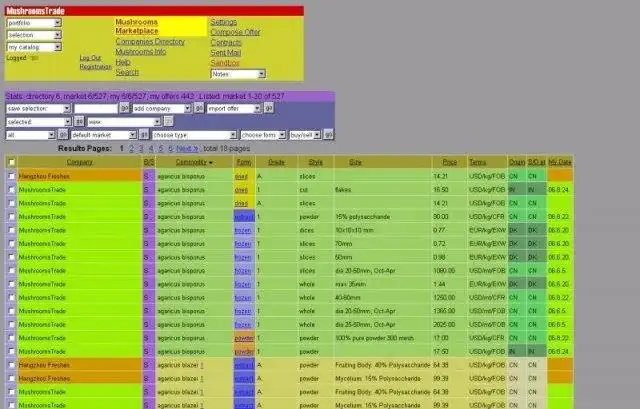Image resolution: width=640 pixels, height=409 pixels.
Task: Click powder form link in 300 mesh row
Action: [x=244, y=338]
